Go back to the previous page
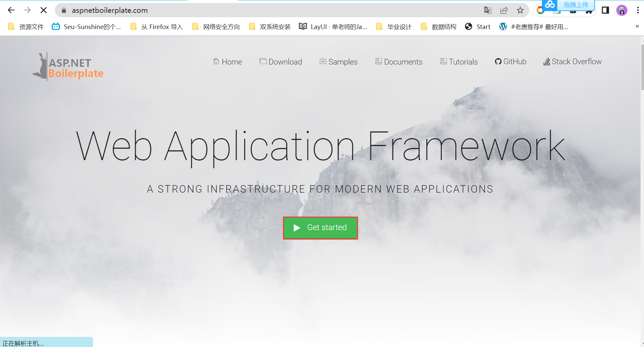The height and width of the screenshot is (347, 644). click(11, 10)
